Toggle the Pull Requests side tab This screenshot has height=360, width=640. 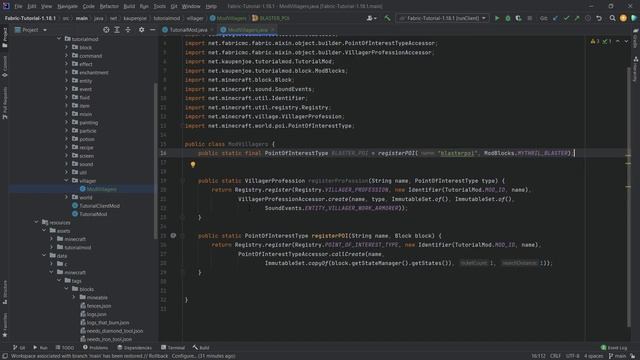click(x=4, y=103)
